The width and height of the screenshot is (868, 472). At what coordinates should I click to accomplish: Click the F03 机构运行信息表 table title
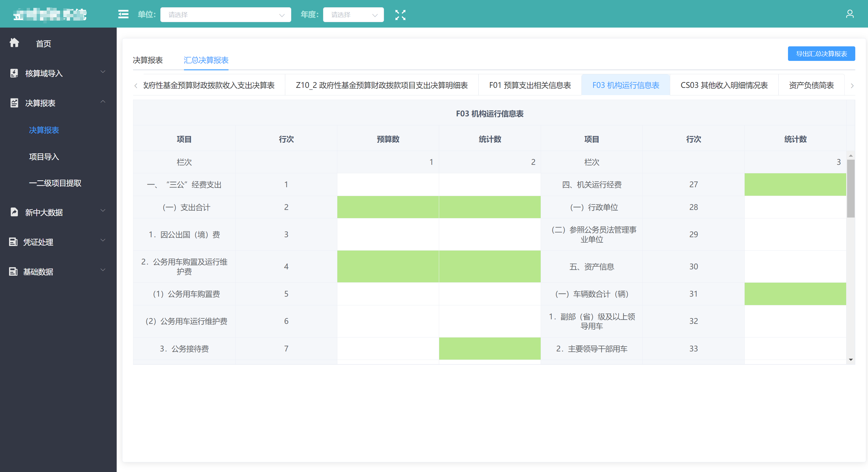pos(489,114)
